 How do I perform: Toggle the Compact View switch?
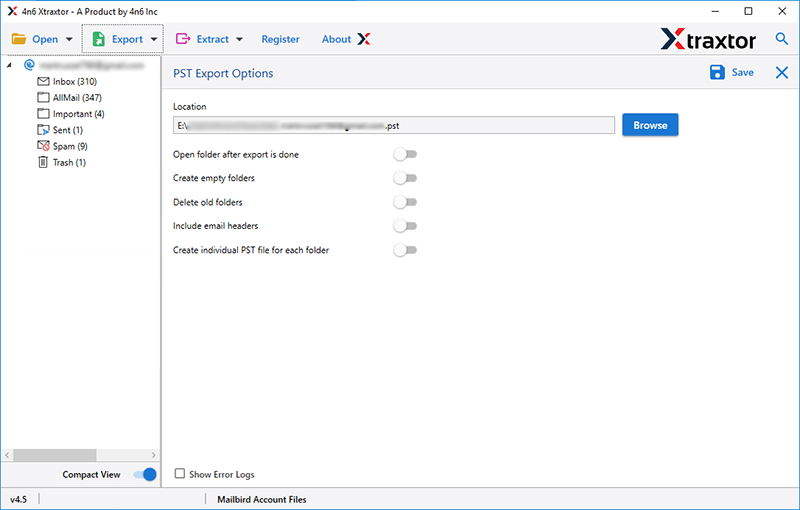coord(145,475)
